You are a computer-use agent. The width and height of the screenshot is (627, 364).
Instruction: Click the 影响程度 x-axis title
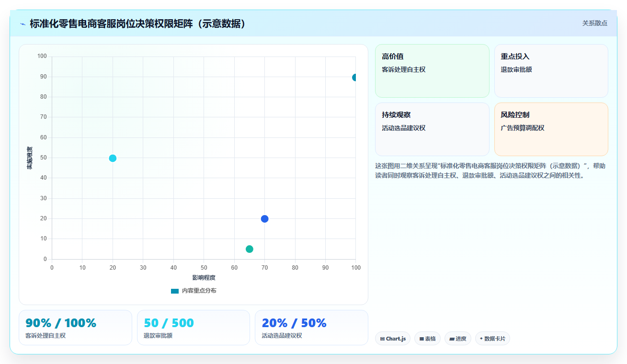[x=204, y=278]
